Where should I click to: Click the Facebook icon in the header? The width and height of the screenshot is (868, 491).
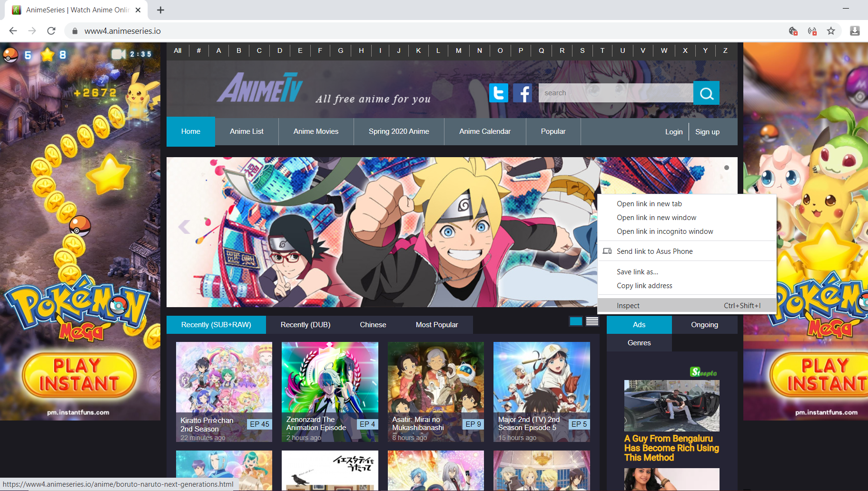(x=523, y=93)
